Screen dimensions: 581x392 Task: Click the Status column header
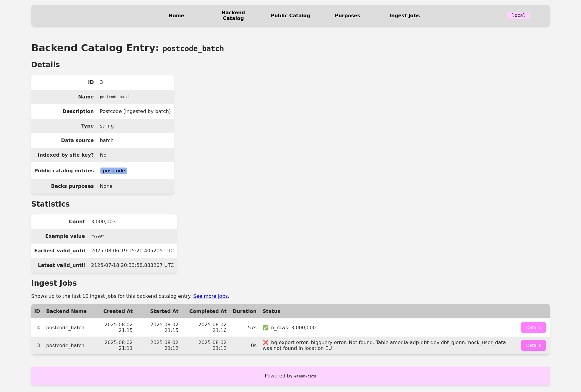tap(271, 311)
